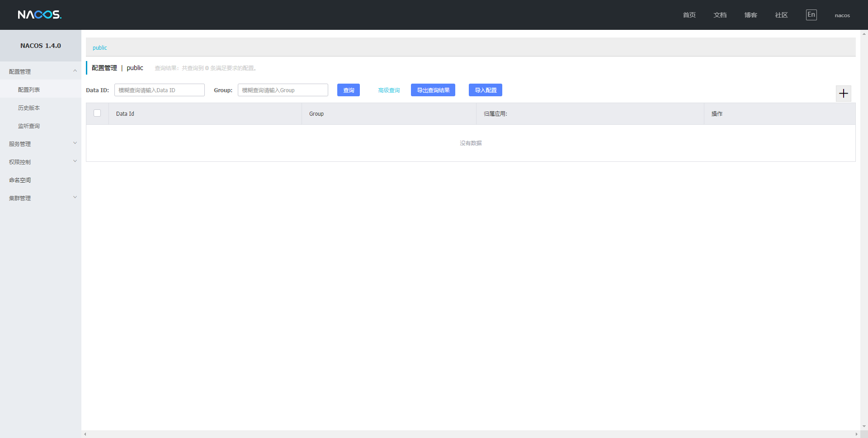Open the nacos user menu

pyautogui.click(x=842, y=15)
